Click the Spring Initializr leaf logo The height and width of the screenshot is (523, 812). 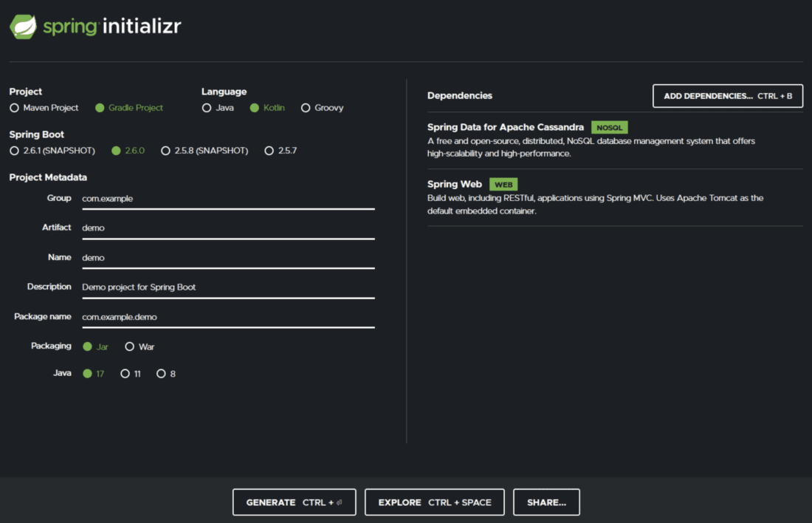(x=23, y=27)
